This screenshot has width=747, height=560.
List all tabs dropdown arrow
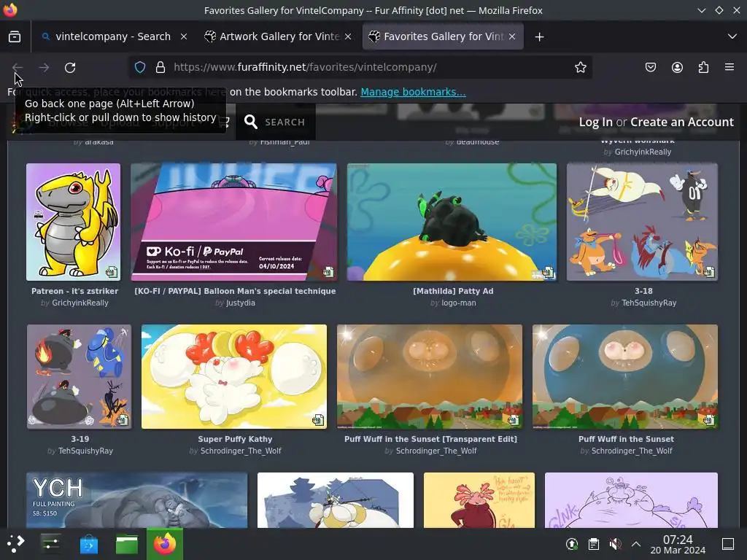[x=732, y=36]
